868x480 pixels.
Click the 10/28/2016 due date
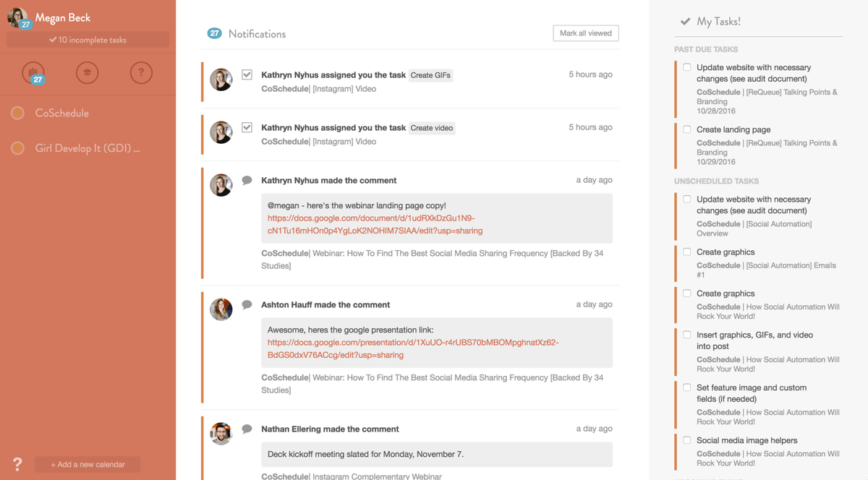[716, 111]
